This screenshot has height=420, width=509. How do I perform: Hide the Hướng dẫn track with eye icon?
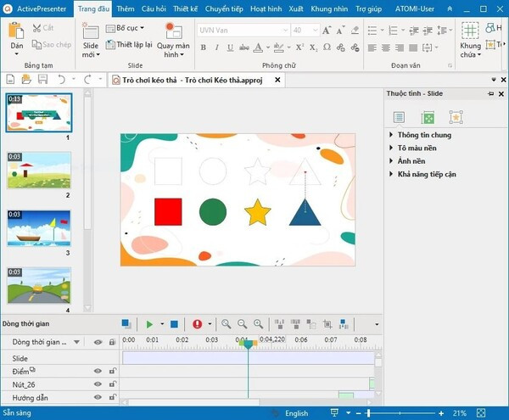tap(98, 397)
